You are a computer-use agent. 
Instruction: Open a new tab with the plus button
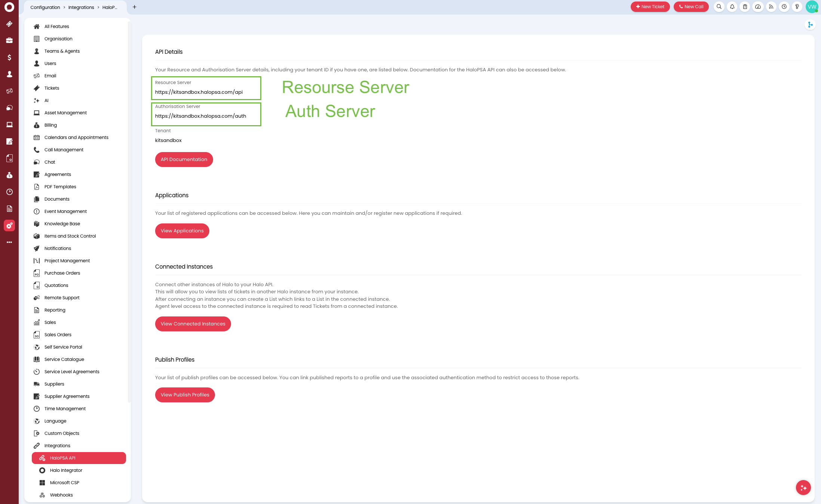tap(135, 7)
